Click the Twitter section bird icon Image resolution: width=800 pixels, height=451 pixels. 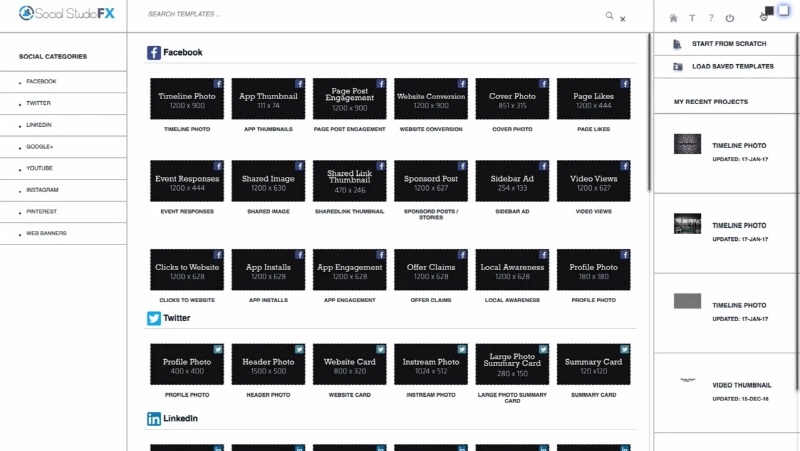point(154,318)
